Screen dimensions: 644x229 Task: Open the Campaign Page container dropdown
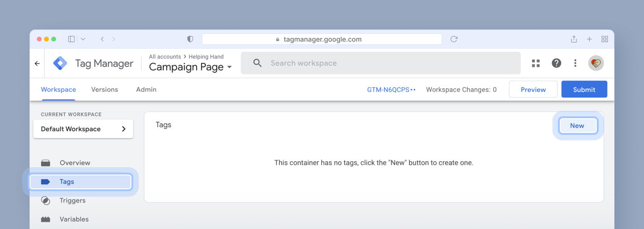click(x=191, y=67)
